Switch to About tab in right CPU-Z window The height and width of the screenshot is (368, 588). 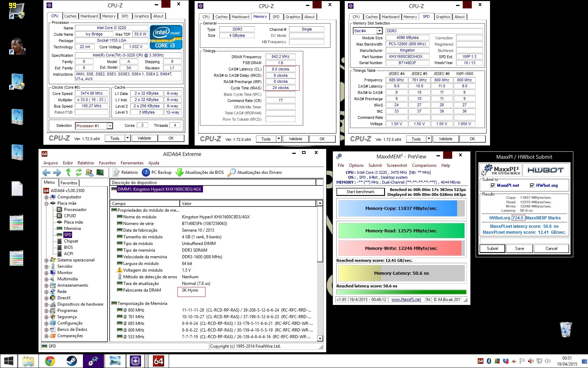click(460, 17)
